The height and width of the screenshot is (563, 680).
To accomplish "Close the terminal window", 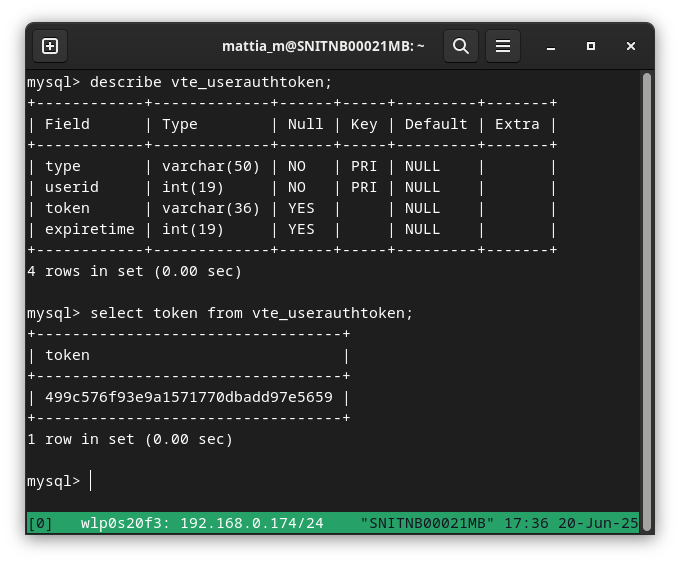I will (x=631, y=46).
